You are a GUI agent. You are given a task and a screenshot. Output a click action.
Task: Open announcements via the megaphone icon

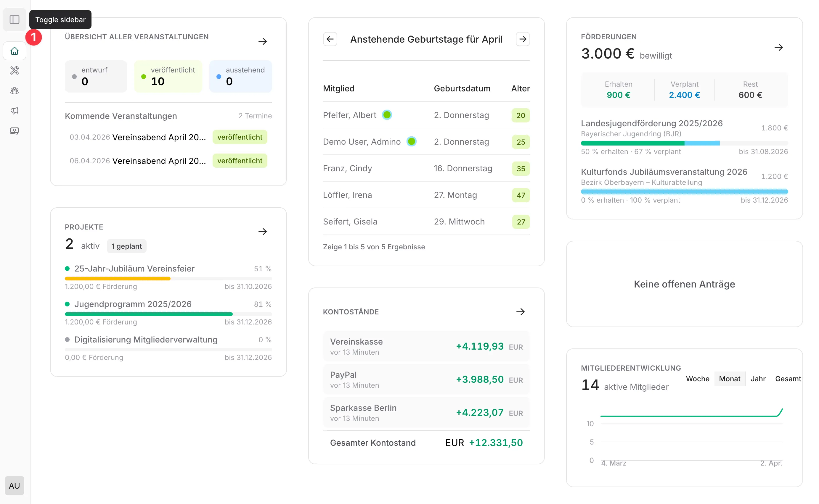[14, 111]
